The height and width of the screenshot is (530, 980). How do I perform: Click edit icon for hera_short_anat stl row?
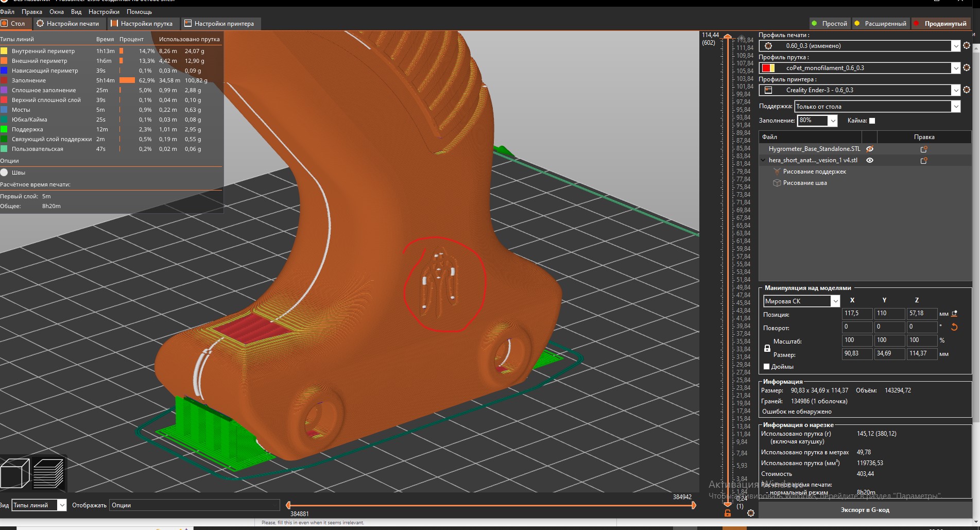(x=924, y=160)
